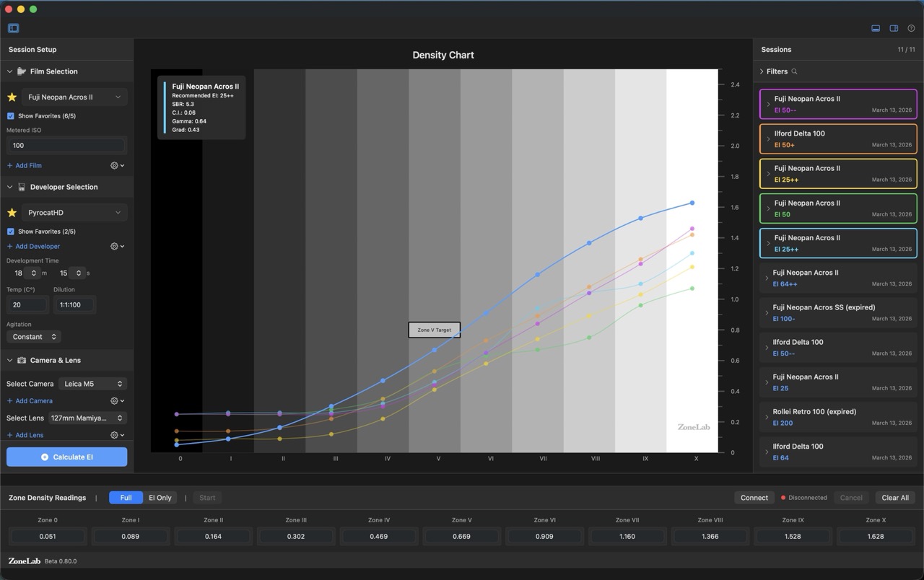Select the yellow-outlined Acros II EI 25++ session
924x580 pixels.
coord(838,174)
